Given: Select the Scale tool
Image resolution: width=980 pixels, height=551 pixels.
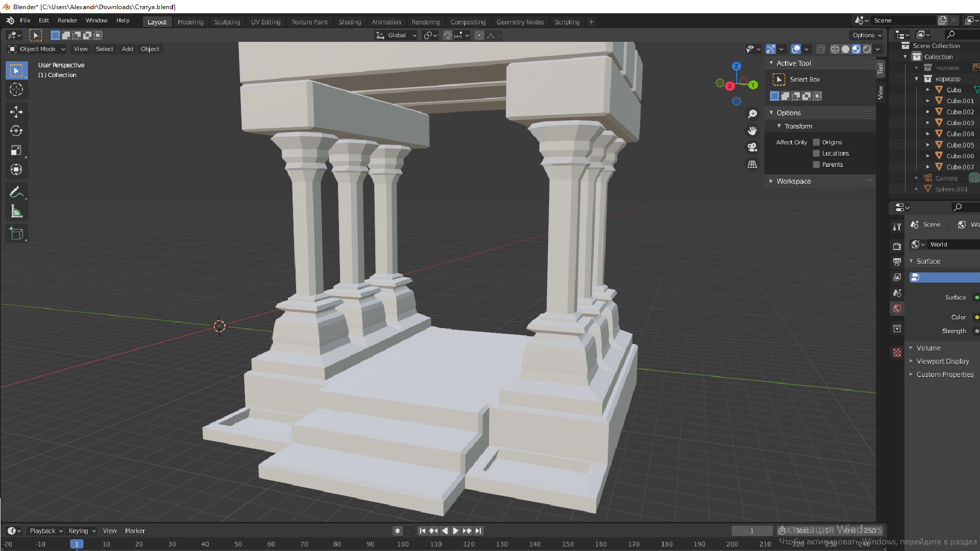Looking at the screenshot, I should 16,151.
